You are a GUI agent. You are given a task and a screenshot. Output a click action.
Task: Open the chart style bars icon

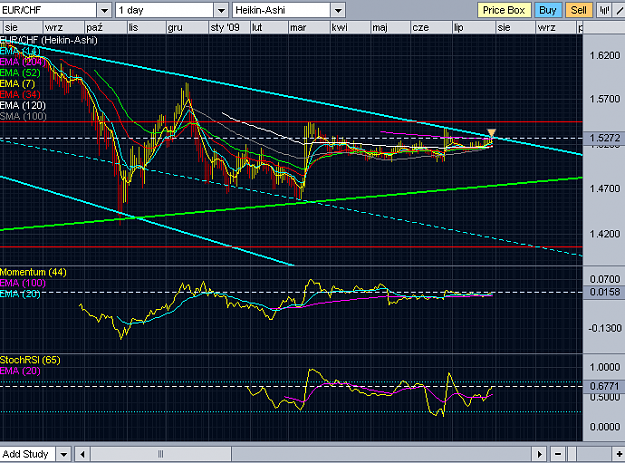point(604,10)
